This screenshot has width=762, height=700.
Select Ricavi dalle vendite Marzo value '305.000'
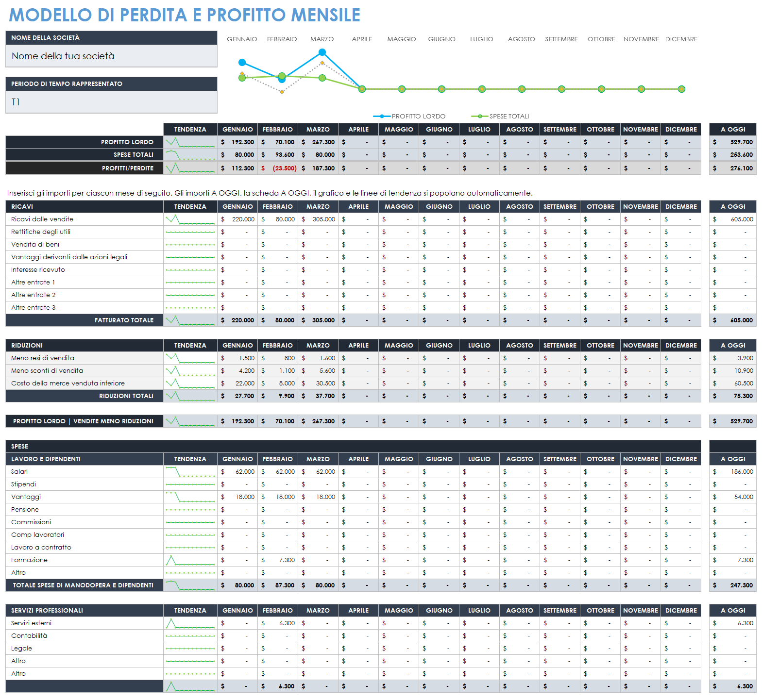(318, 219)
